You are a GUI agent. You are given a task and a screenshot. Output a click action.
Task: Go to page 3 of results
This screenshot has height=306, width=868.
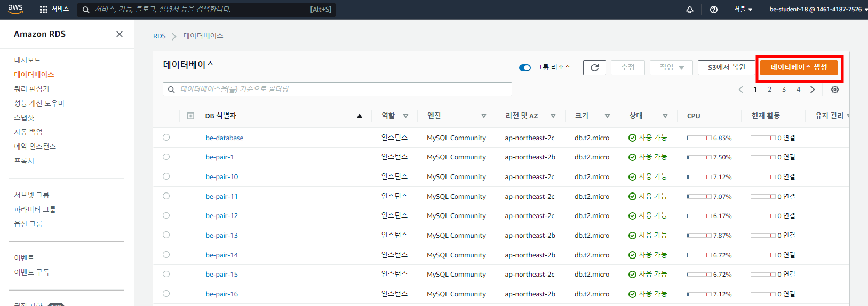coord(784,90)
